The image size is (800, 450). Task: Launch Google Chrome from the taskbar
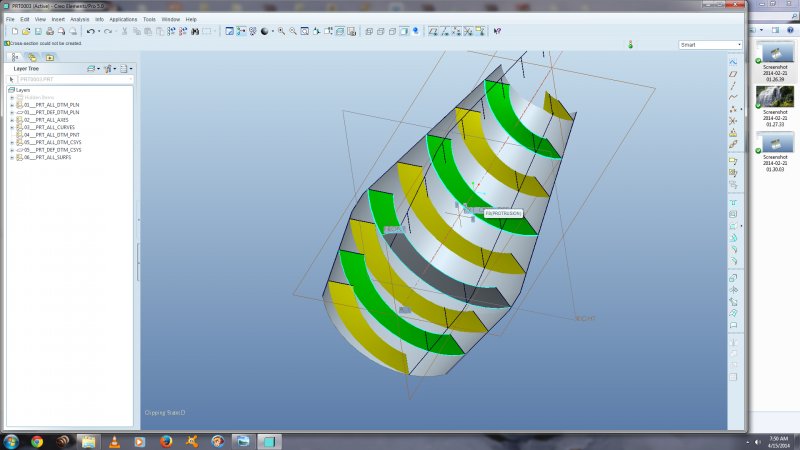pyautogui.click(x=37, y=441)
